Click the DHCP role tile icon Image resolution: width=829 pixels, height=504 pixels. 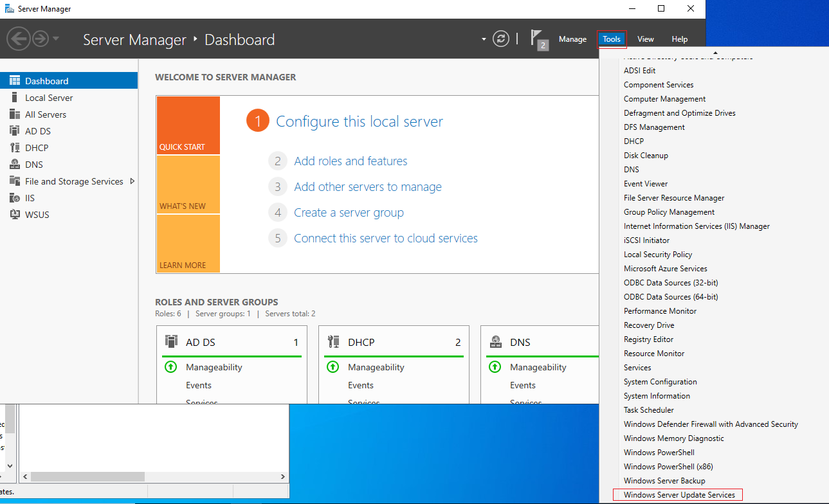333,341
